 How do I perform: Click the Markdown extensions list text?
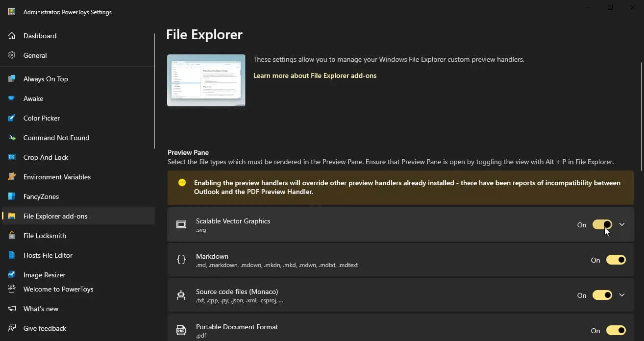point(277,265)
